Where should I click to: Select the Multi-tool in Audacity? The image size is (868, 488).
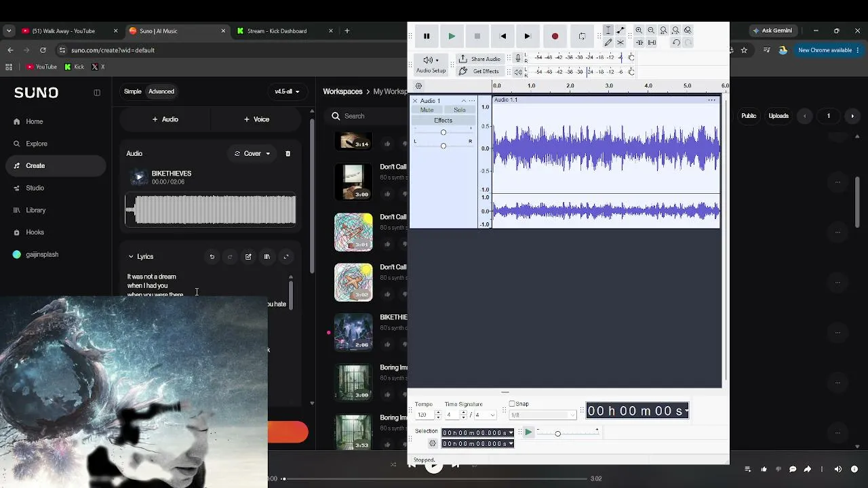(620, 43)
